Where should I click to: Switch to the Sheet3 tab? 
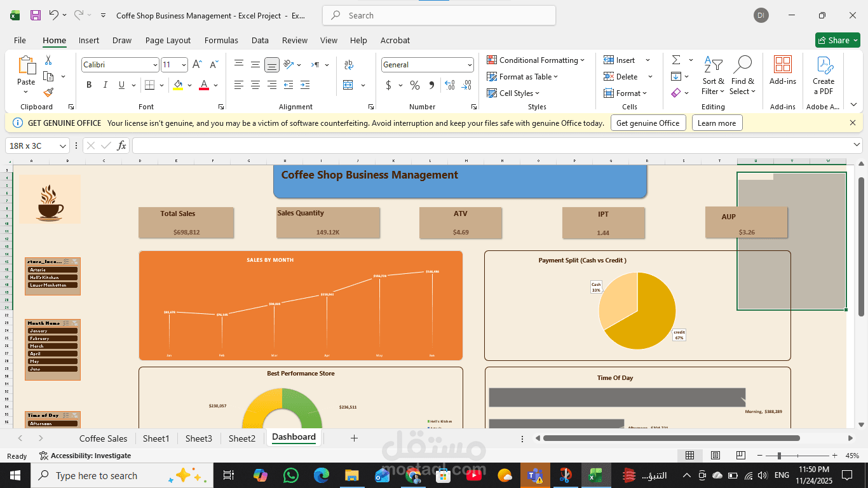click(199, 438)
